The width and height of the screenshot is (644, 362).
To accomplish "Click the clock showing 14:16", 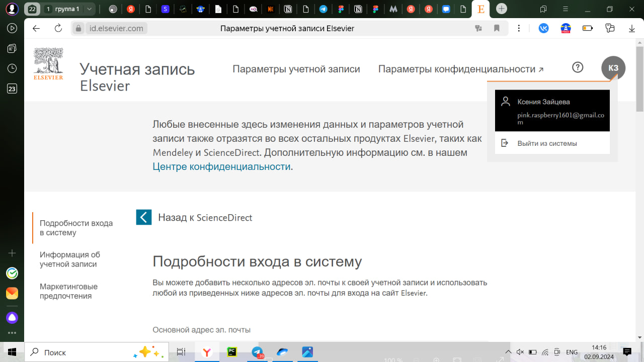I will pyautogui.click(x=599, y=347).
